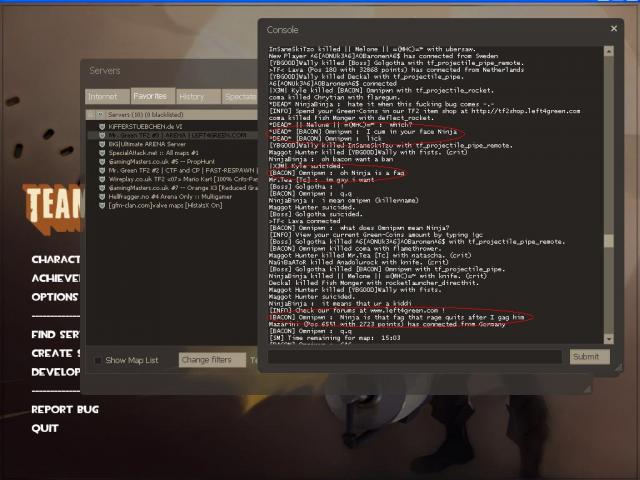Click the console Submit button
640x480 pixels.
pos(589,357)
